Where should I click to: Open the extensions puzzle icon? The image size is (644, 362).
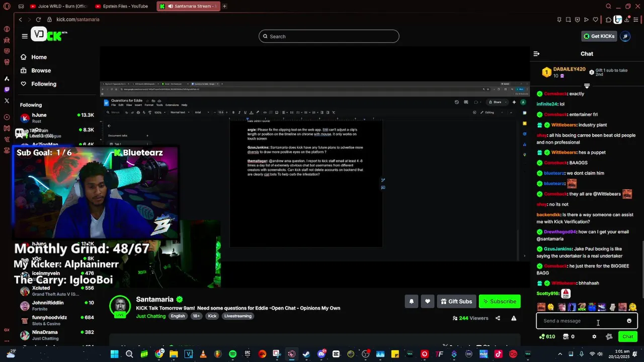608,20
